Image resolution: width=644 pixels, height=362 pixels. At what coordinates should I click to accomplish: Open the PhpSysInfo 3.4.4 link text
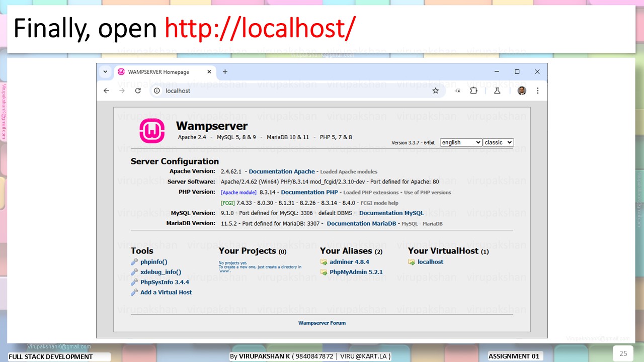click(x=165, y=282)
